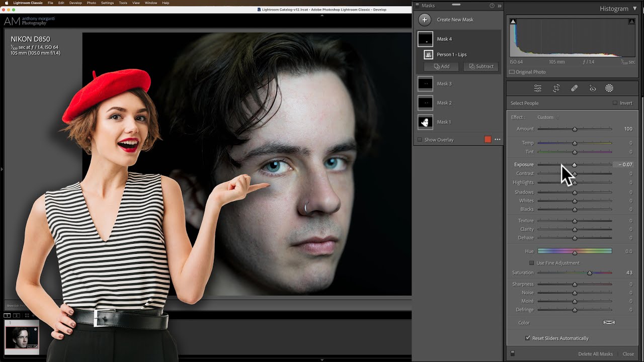Image resolution: width=644 pixels, height=362 pixels.
Task: Open the Help menu
Action: pyautogui.click(x=166, y=3)
